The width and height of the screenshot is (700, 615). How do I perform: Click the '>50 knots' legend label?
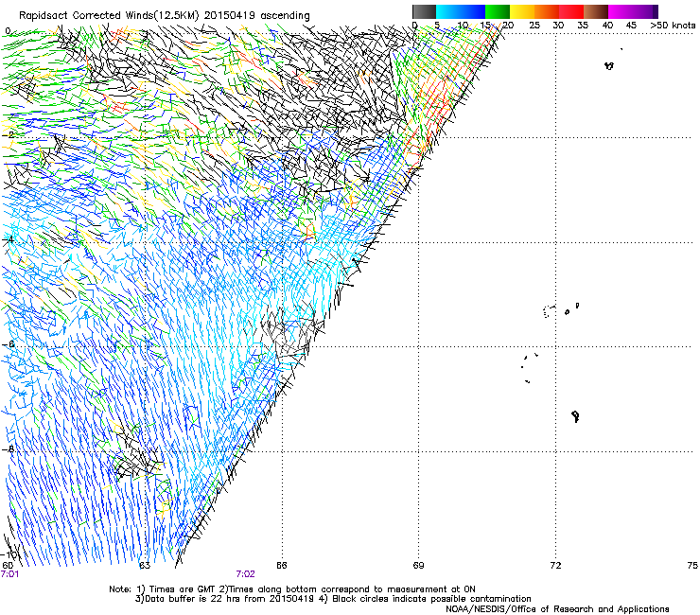[x=673, y=26]
